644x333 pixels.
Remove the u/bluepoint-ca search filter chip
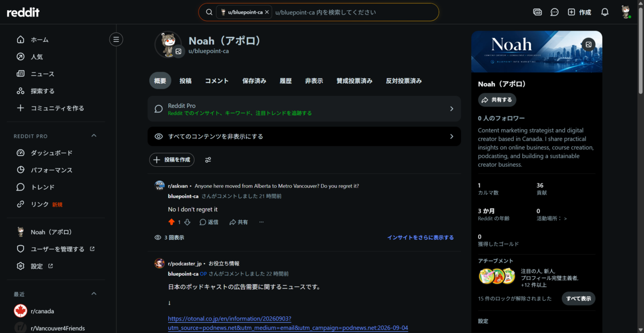(267, 12)
